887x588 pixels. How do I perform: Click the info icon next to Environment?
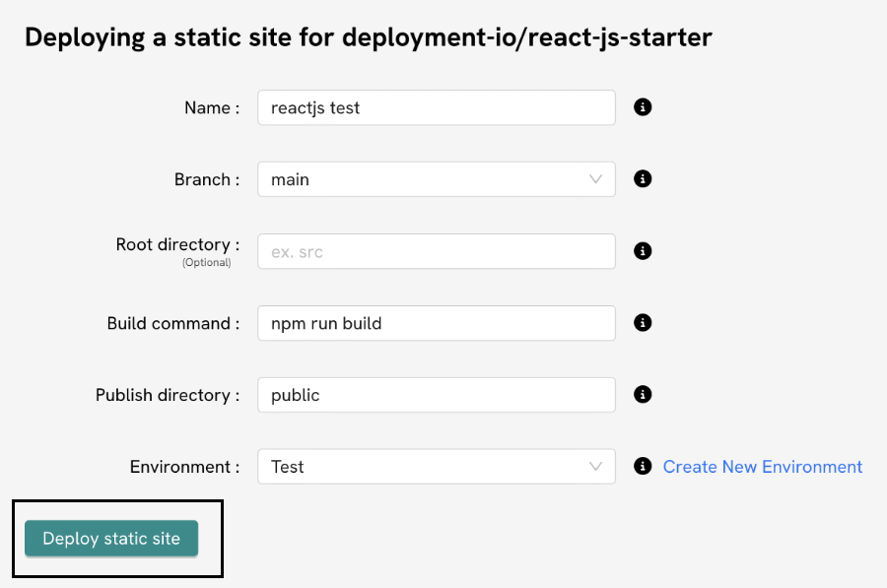(643, 466)
